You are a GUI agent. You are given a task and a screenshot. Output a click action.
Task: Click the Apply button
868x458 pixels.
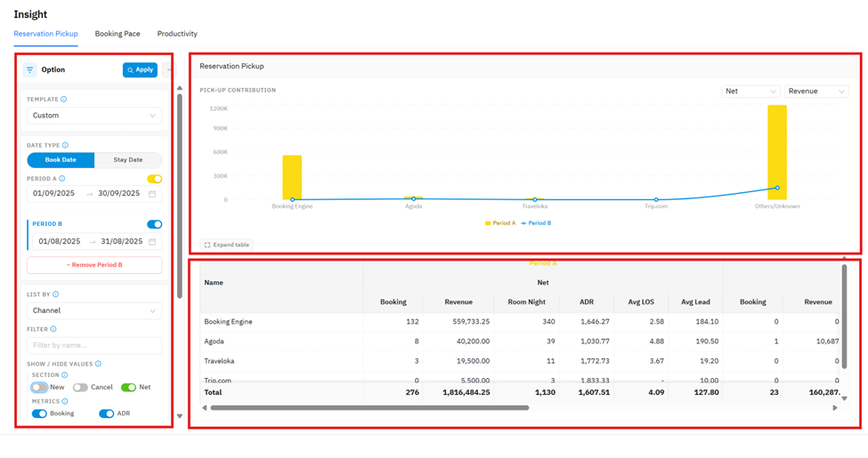pyautogui.click(x=140, y=69)
